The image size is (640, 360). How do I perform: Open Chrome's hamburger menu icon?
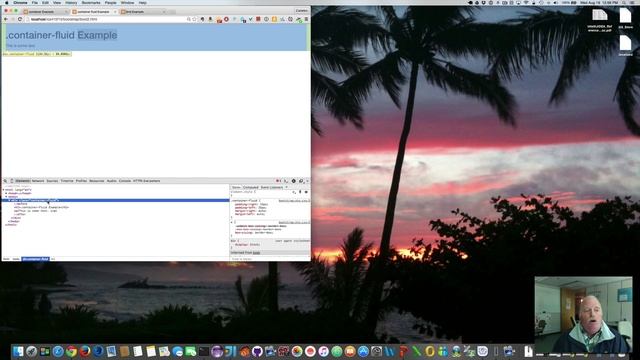306,19
